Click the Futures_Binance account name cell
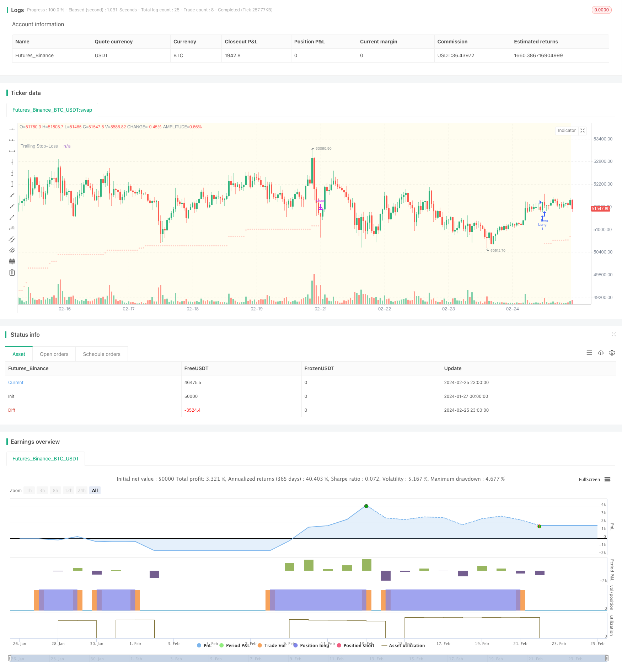622x672 pixels. (34, 55)
